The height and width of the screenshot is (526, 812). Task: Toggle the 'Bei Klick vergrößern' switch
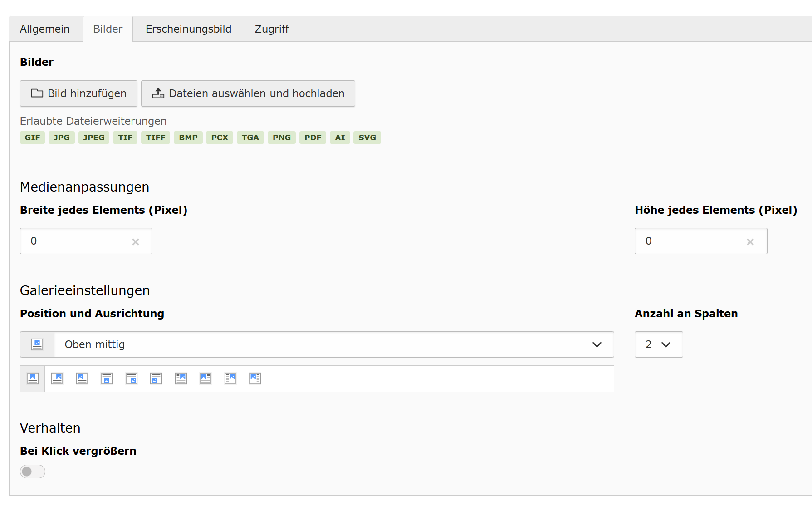click(x=33, y=472)
